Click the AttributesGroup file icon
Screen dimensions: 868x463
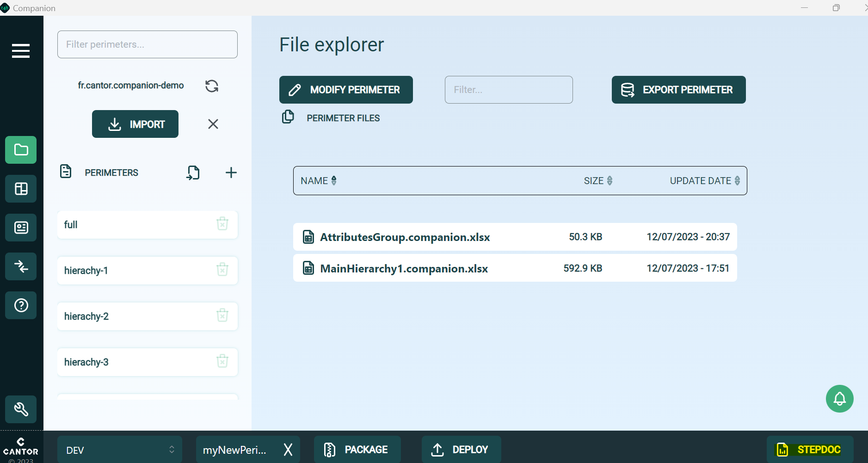(x=308, y=237)
